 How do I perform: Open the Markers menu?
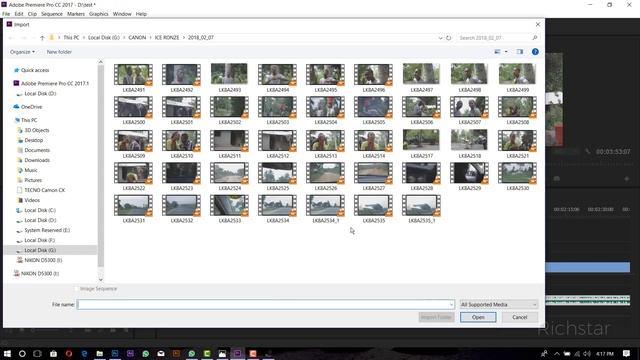coord(76,14)
